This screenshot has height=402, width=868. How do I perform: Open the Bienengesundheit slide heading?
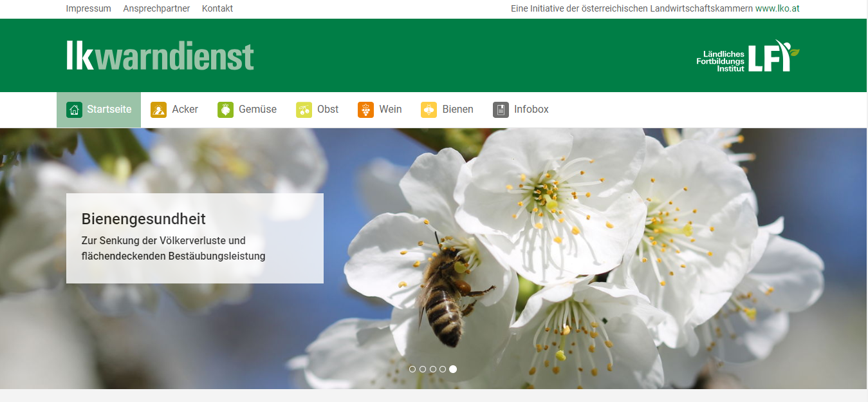[x=143, y=218]
